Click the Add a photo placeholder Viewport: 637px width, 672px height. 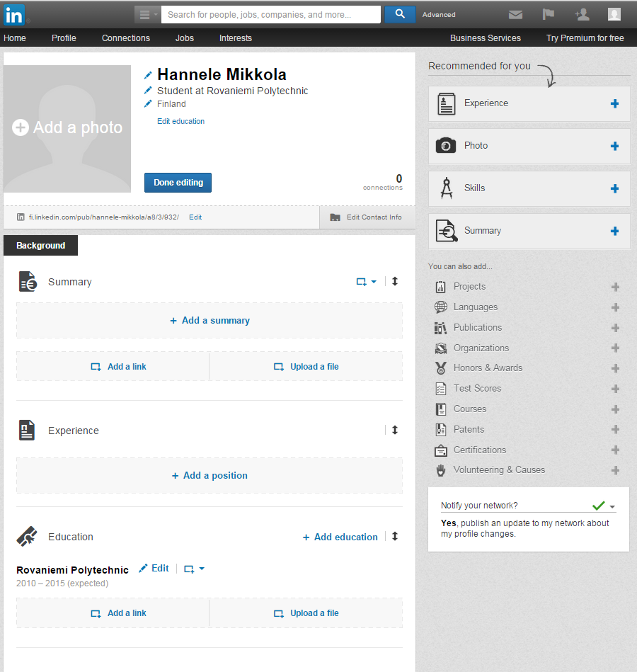pyautogui.click(x=67, y=129)
